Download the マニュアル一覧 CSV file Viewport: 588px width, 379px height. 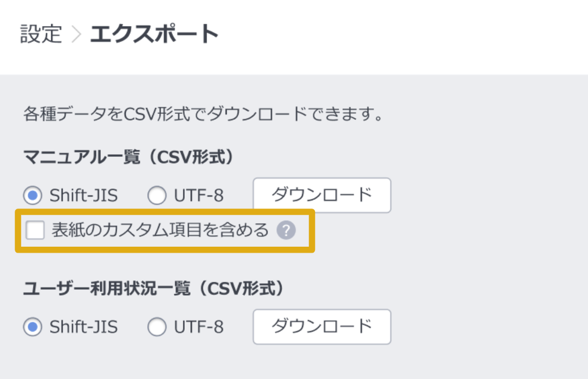point(322,195)
